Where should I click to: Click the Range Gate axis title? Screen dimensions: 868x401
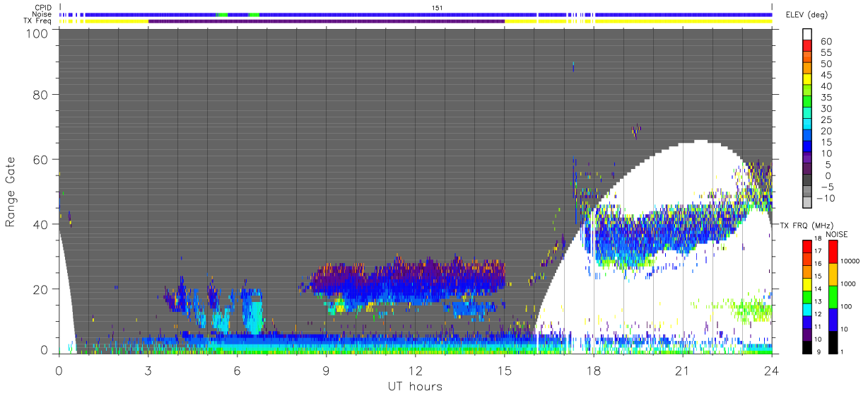[11, 192]
